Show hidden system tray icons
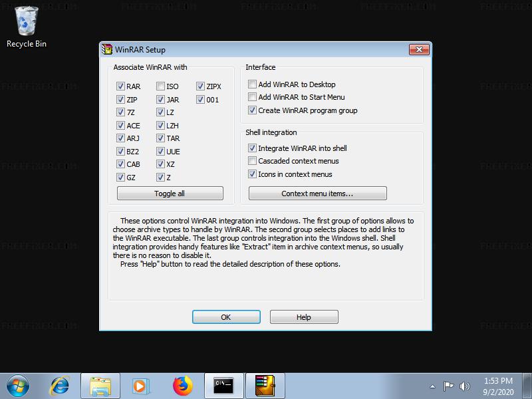The height and width of the screenshot is (399, 532). [433, 386]
